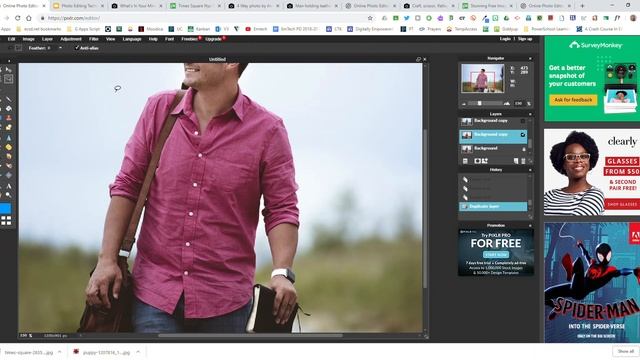Click the Login link
Viewport: 640px width, 360px height.
[x=505, y=39]
